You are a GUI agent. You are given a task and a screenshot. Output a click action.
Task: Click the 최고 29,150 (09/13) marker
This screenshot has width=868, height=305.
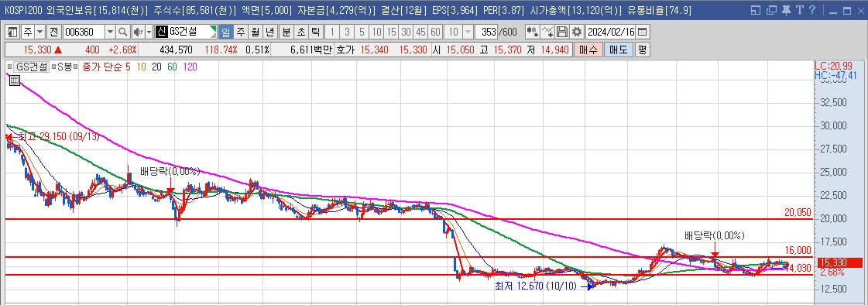click(x=58, y=136)
